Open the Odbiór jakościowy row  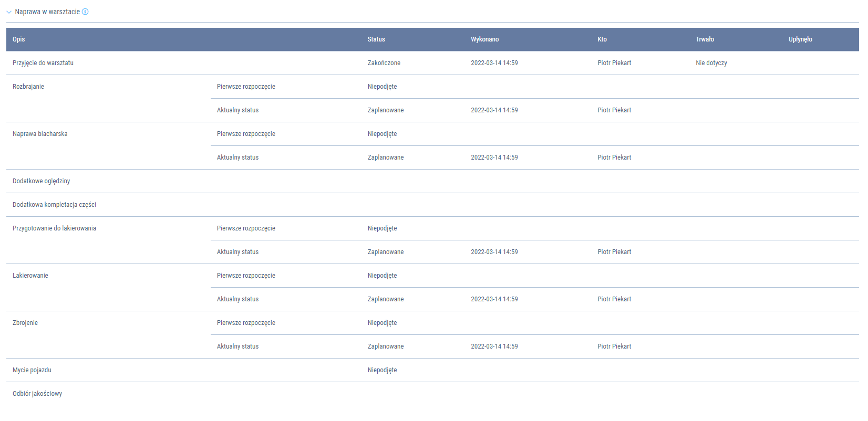(37, 394)
